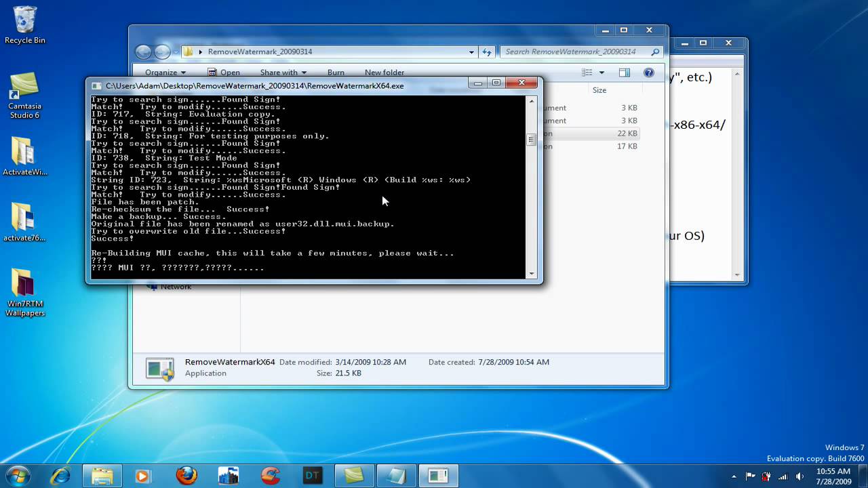This screenshot has height=488, width=868.
Task: Open the Windows Start menu orb
Action: point(18,475)
